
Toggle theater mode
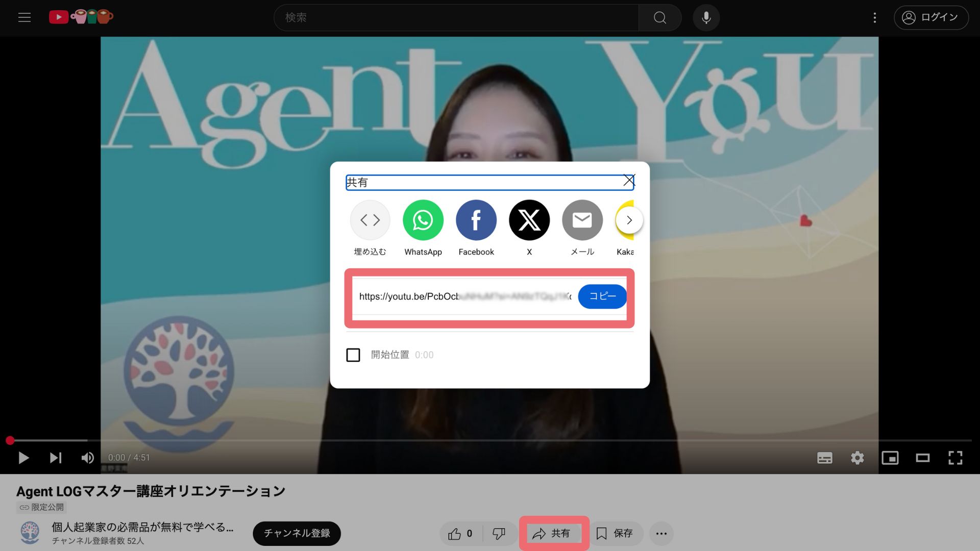923,458
